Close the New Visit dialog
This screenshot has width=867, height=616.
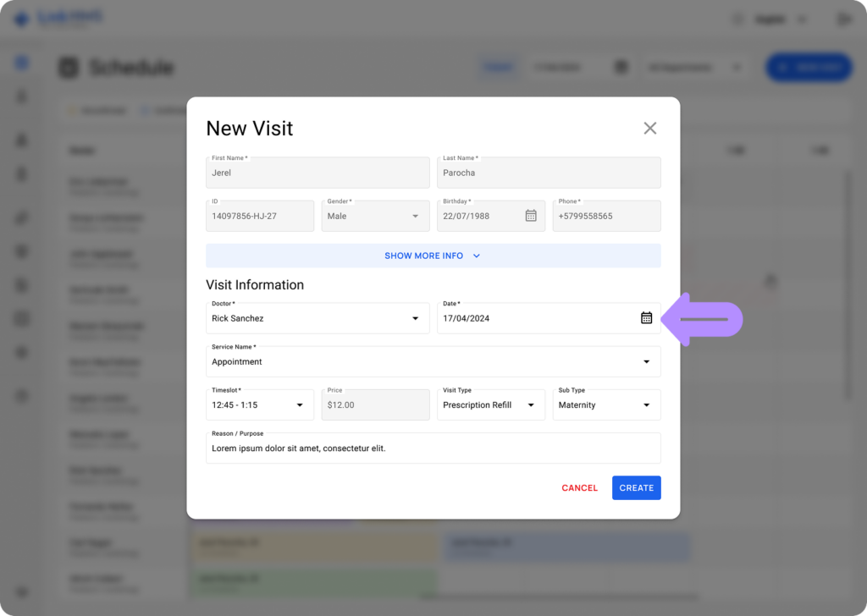pos(649,128)
